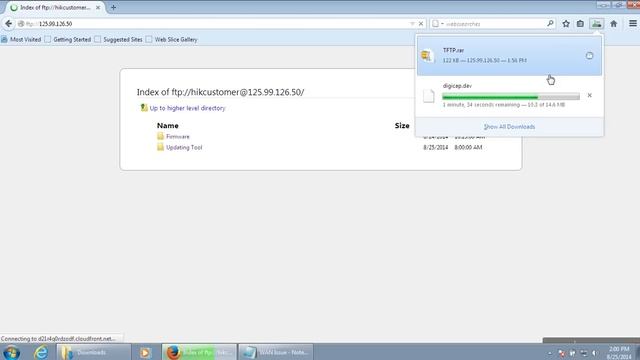Toggle the downloads panel button

tap(596, 24)
